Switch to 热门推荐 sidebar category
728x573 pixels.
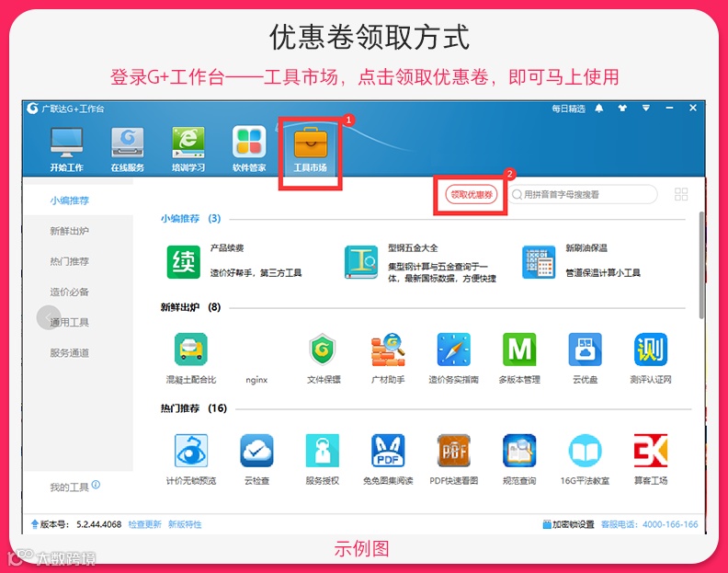click(x=70, y=261)
